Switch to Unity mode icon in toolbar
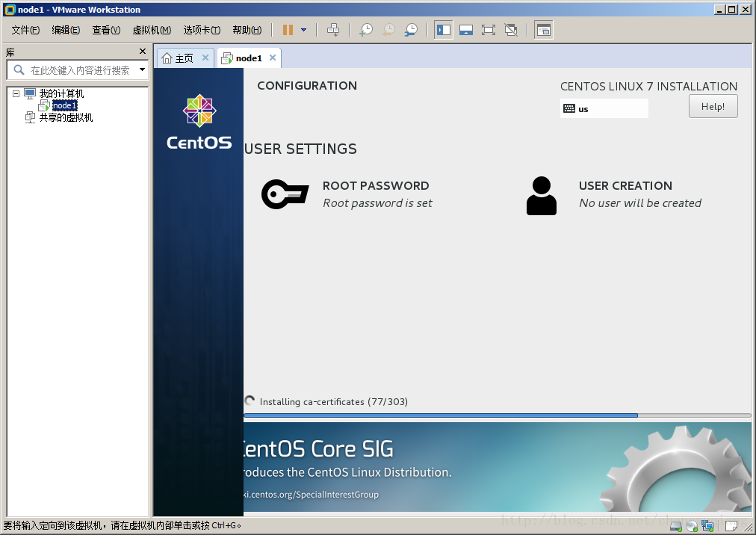756x535 pixels. coord(511,30)
